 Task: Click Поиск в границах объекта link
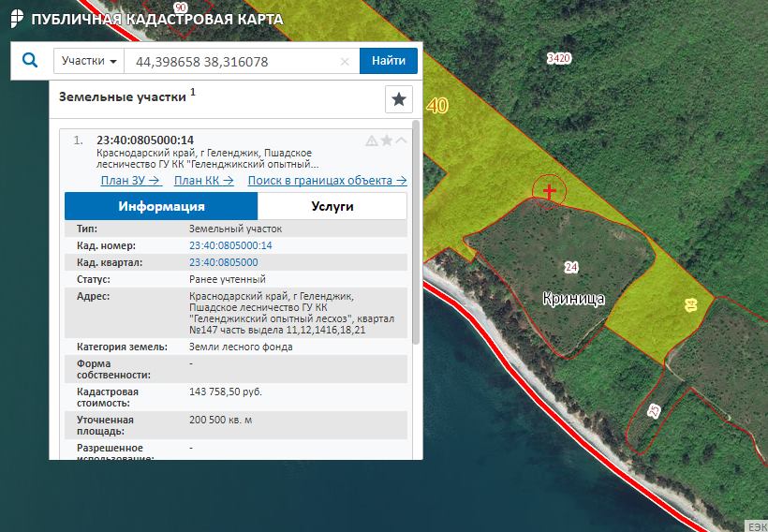tap(327, 181)
